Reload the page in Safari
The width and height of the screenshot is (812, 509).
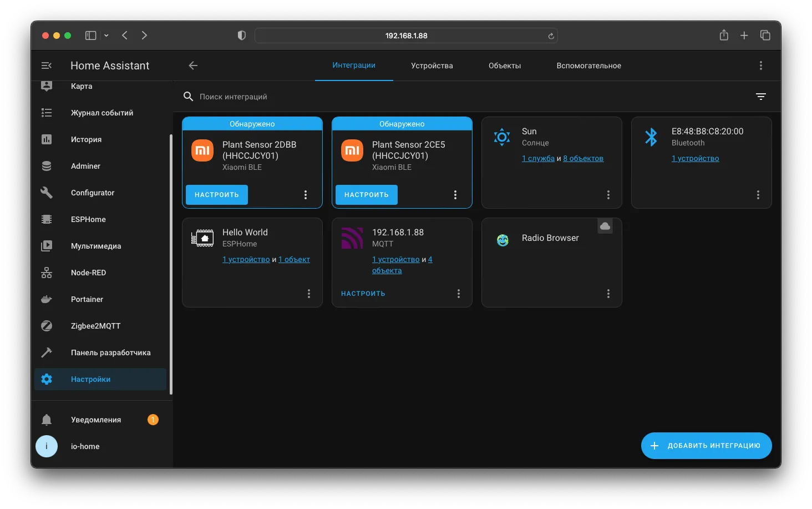point(551,36)
